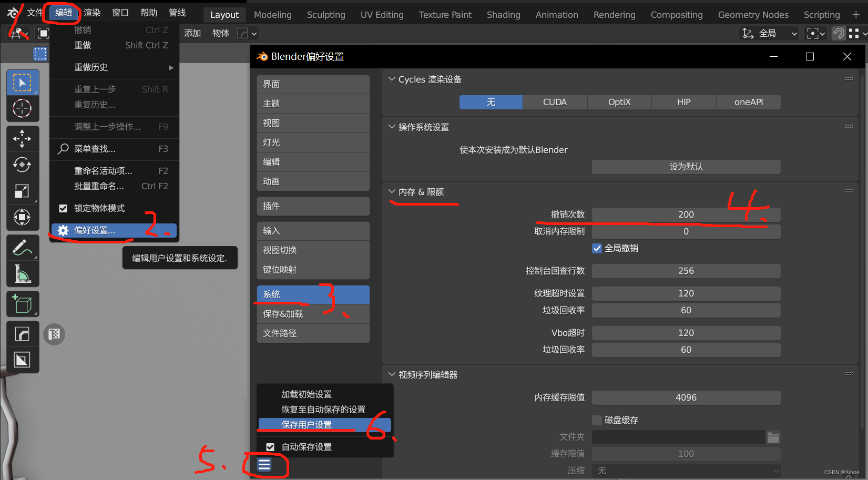Image resolution: width=868 pixels, height=480 pixels.
Task: Click the blue box-select mode icon
Action: (40, 54)
